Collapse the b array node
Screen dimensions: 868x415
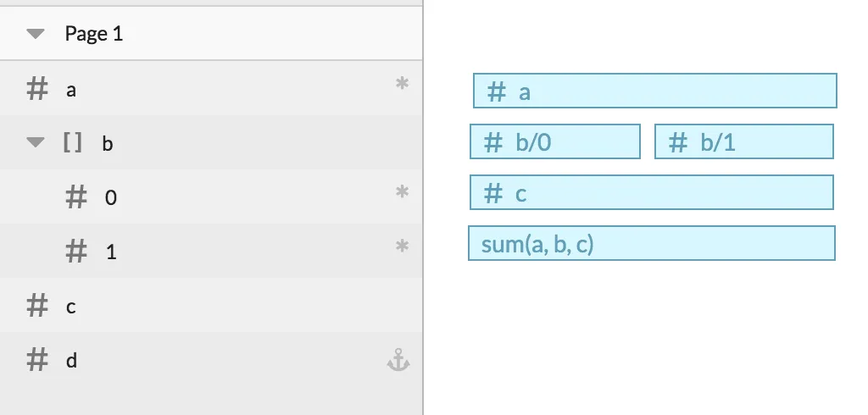(36, 142)
